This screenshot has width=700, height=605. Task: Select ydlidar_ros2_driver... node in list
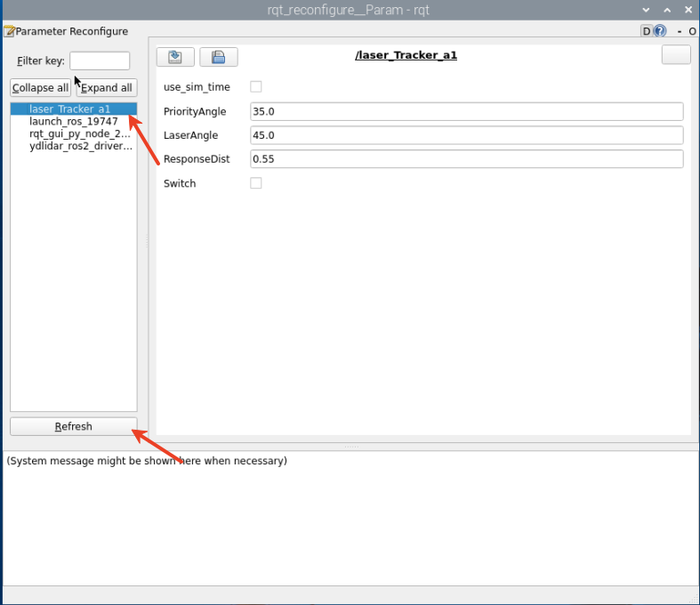point(74,146)
